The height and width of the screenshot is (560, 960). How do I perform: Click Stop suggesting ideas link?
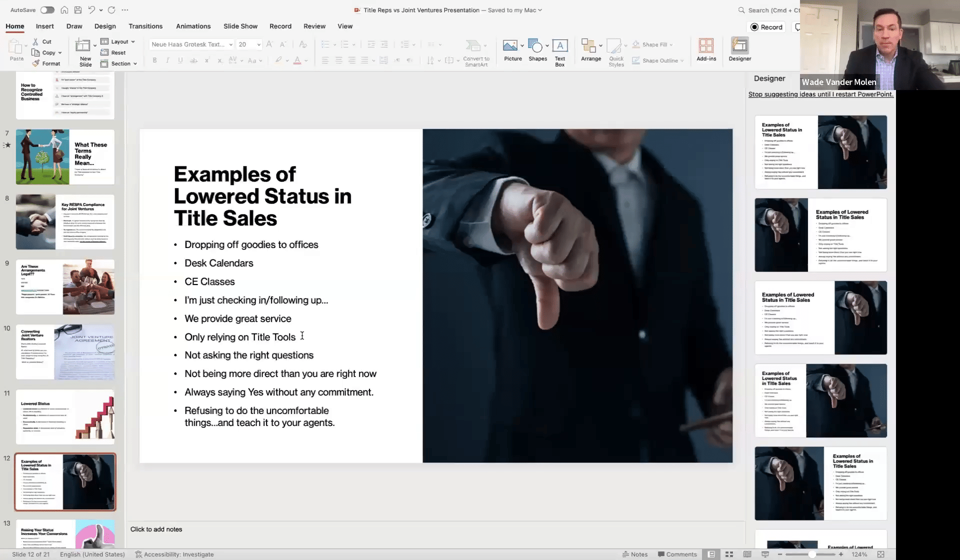click(820, 94)
